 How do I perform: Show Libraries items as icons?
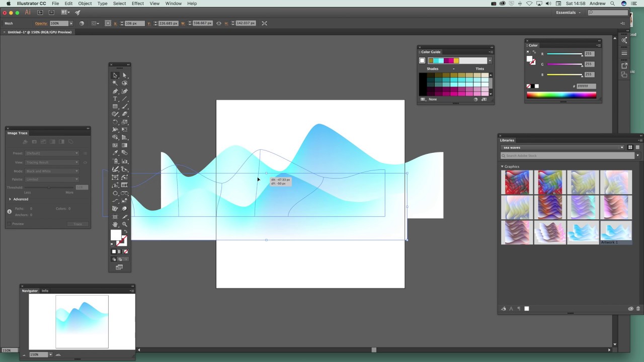(x=630, y=147)
